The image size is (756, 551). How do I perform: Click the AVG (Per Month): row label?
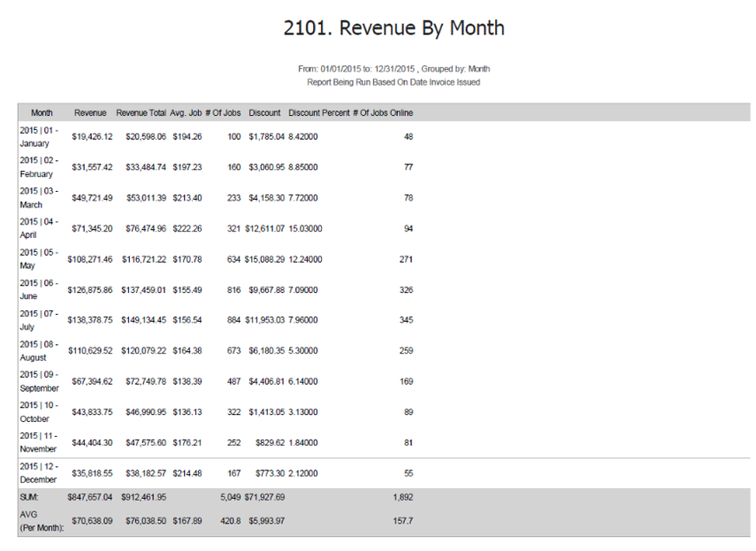[x=42, y=521]
